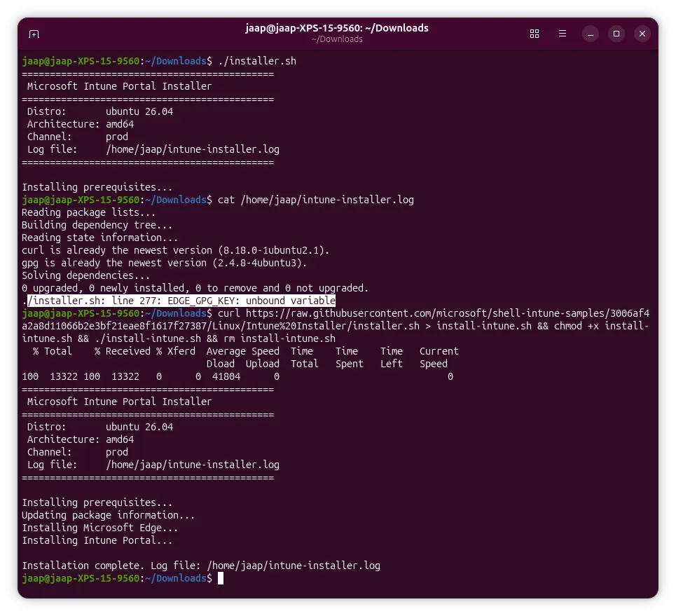Click 'rm install-intune.sh' at end of command
676x616 pixels.
pos(280,338)
